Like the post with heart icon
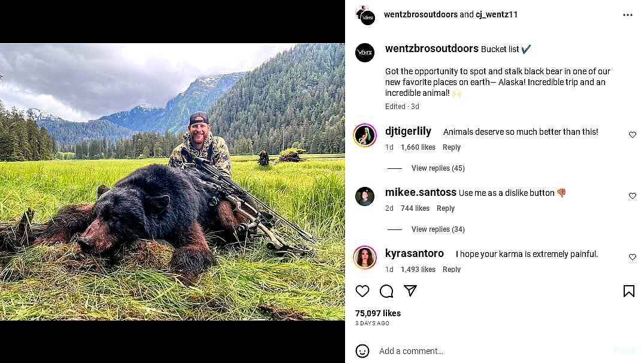 (362, 291)
